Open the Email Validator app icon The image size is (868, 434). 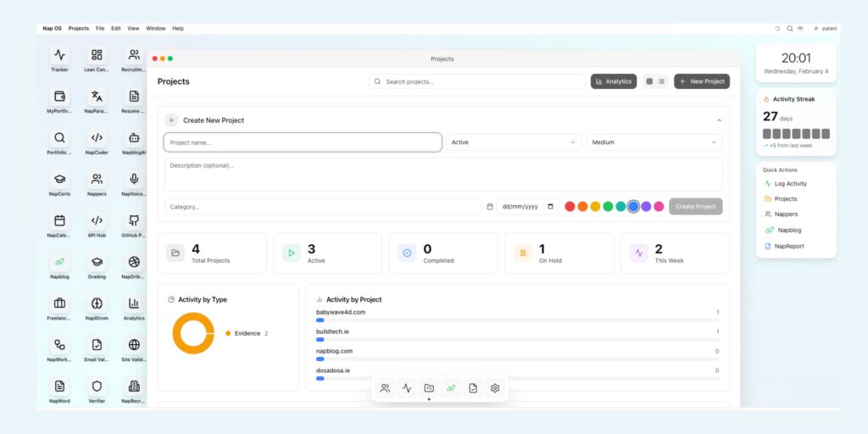coord(97,345)
